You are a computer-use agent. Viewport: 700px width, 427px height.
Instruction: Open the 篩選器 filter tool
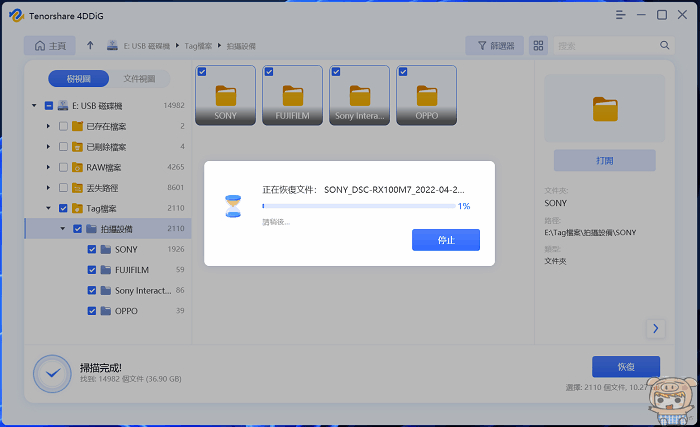[x=494, y=46]
